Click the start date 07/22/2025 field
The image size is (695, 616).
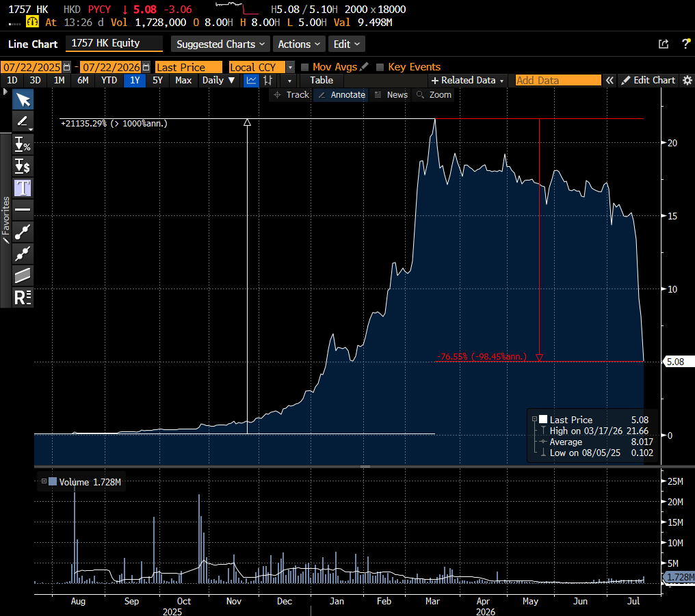(x=32, y=67)
